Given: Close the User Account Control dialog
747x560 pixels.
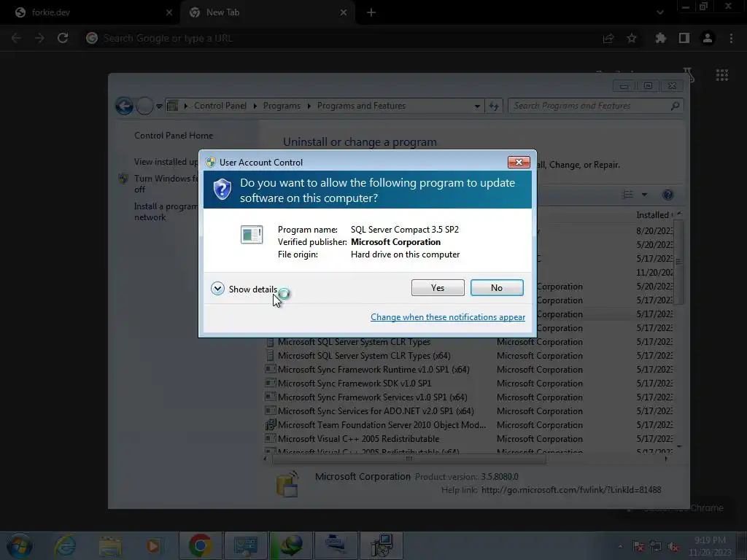Looking at the screenshot, I should [519, 163].
